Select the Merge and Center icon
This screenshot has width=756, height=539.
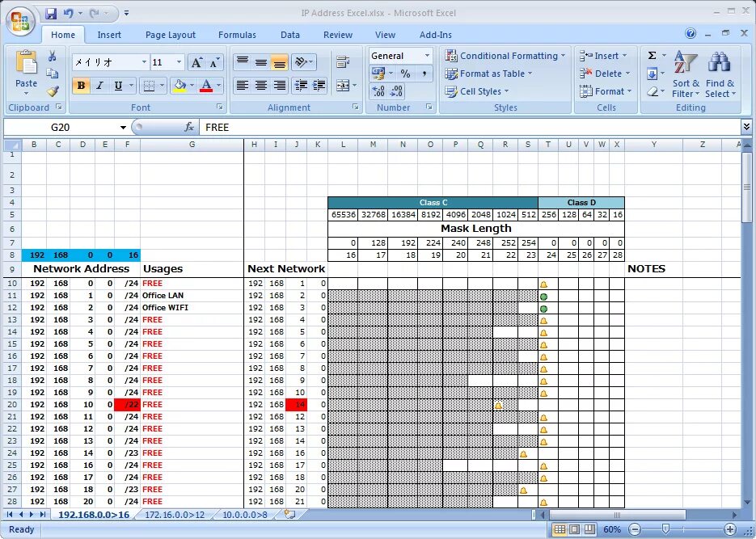click(342, 83)
